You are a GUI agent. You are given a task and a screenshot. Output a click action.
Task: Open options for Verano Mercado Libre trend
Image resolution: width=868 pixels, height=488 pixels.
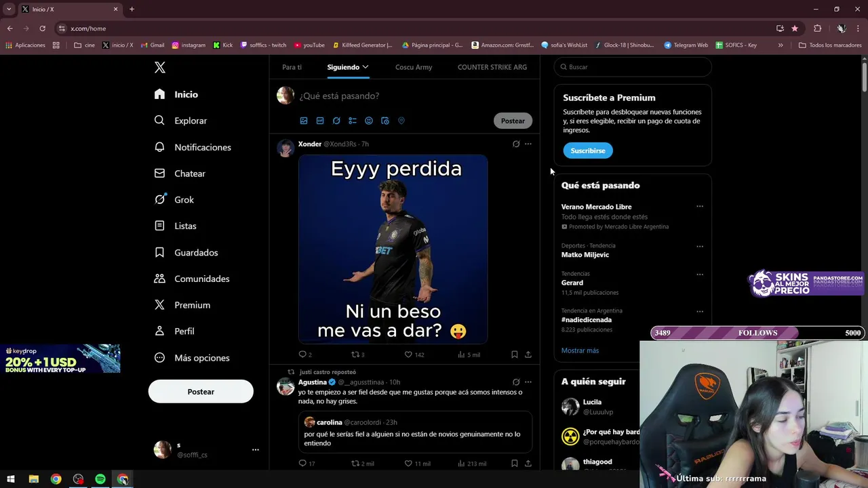point(700,206)
